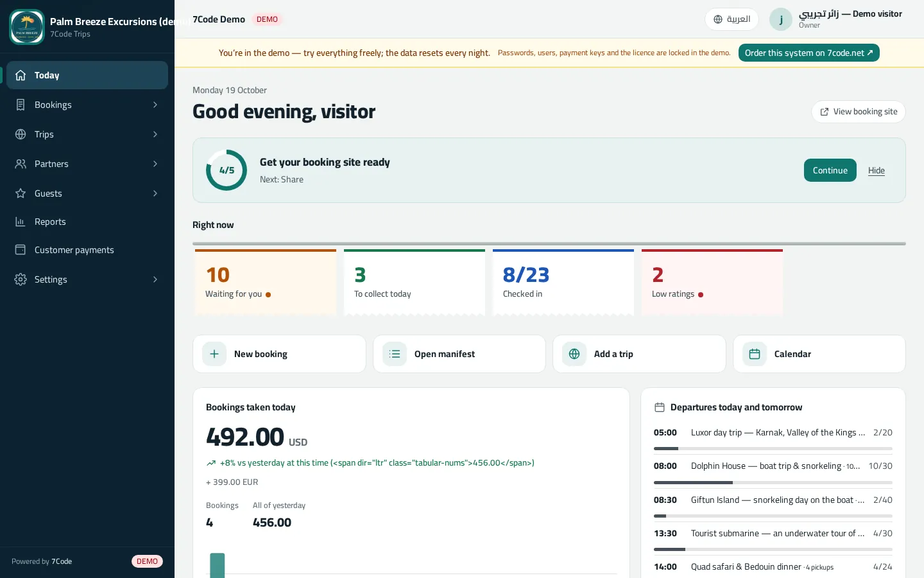This screenshot has height=578, width=924.
Task: Click the Continue button
Action: pyautogui.click(x=830, y=170)
